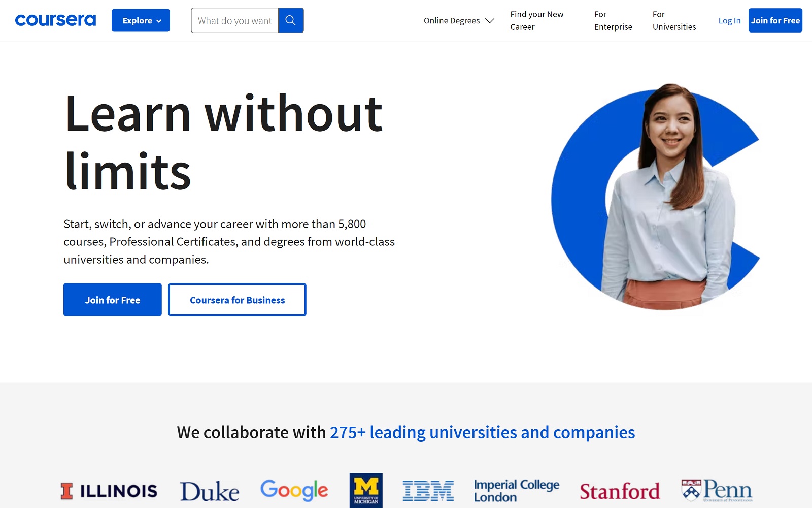Open Coursera for Business button
812x508 pixels.
[237, 300]
